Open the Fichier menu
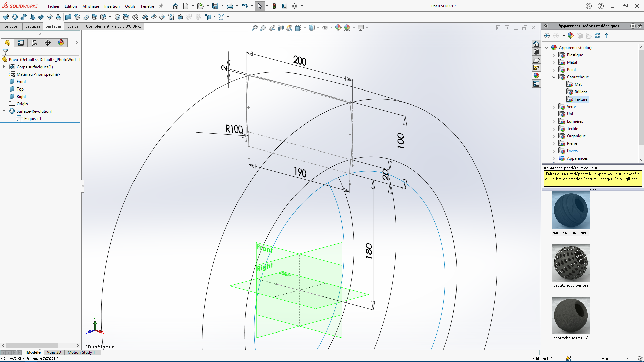The width and height of the screenshot is (644, 362). 54,6
